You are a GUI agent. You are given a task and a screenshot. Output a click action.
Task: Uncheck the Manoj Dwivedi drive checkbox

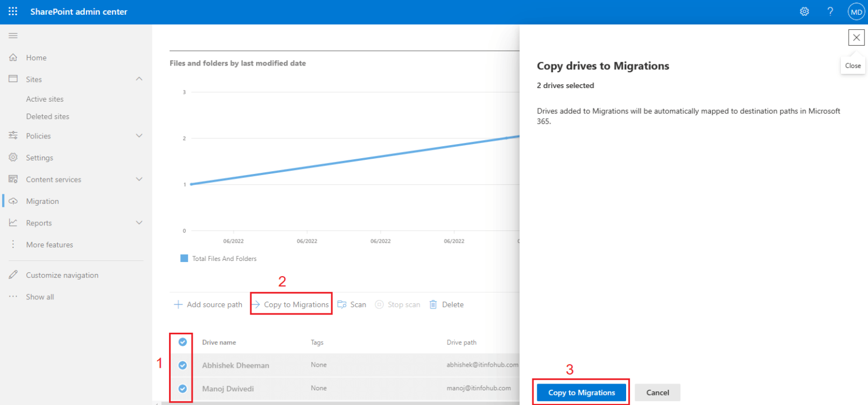tap(181, 389)
